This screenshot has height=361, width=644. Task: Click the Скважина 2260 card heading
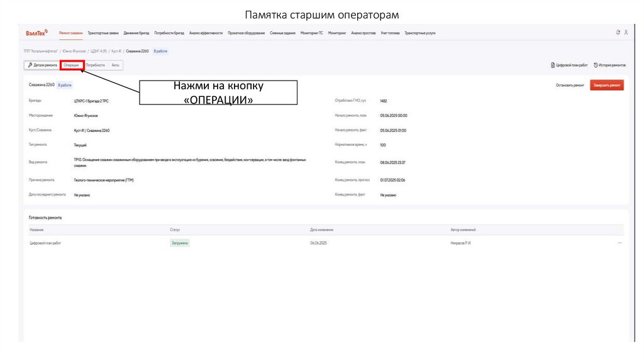coord(42,85)
